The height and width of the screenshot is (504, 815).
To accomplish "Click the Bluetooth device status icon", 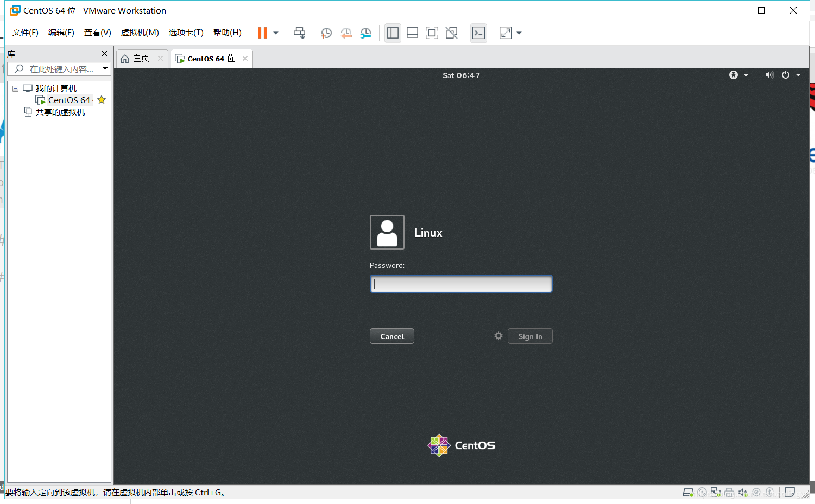I will coord(769,493).
